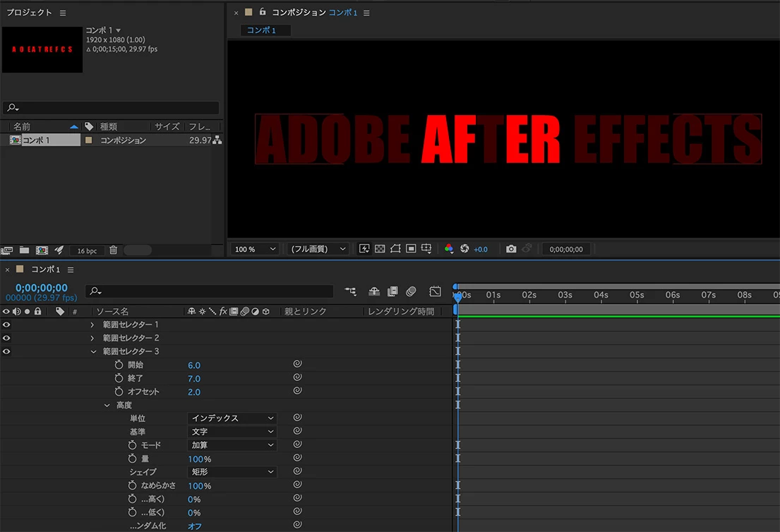The width and height of the screenshot is (780, 532).
Task: Toggle hide shy layers icon
Action: (x=374, y=291)
